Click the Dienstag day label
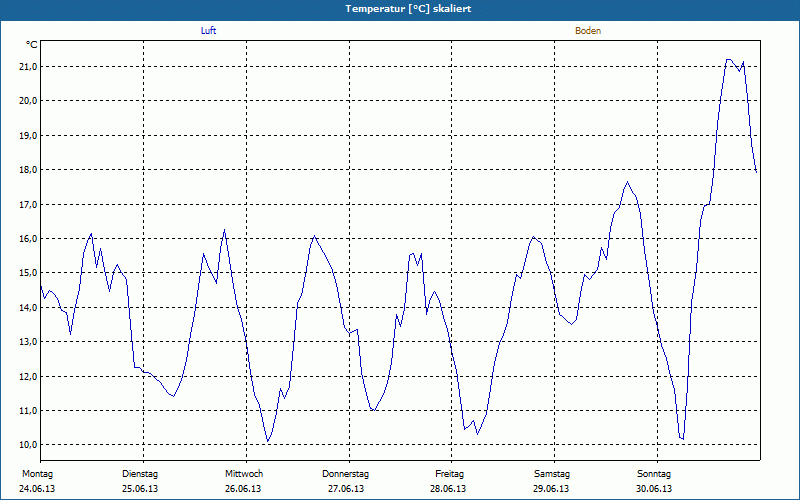 point(140,474)
